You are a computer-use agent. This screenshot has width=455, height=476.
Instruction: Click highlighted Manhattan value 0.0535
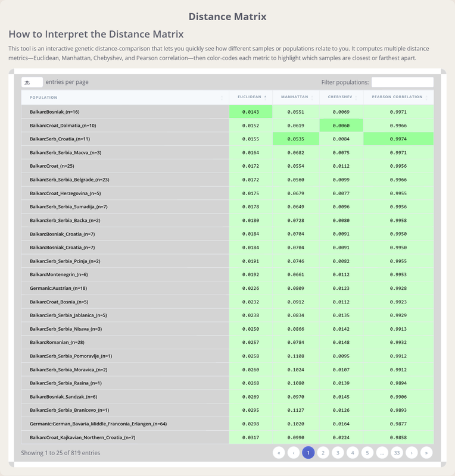[296, 139]
